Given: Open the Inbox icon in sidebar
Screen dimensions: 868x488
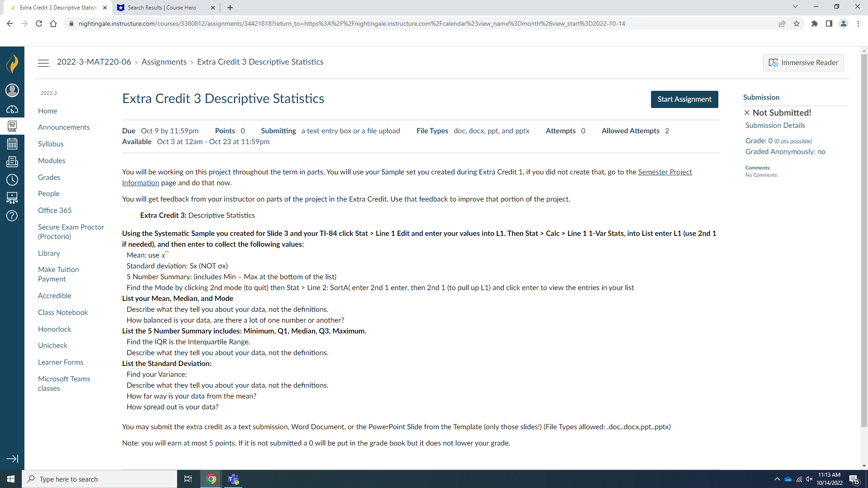Looking at the screenshot, I should (12, 161).
